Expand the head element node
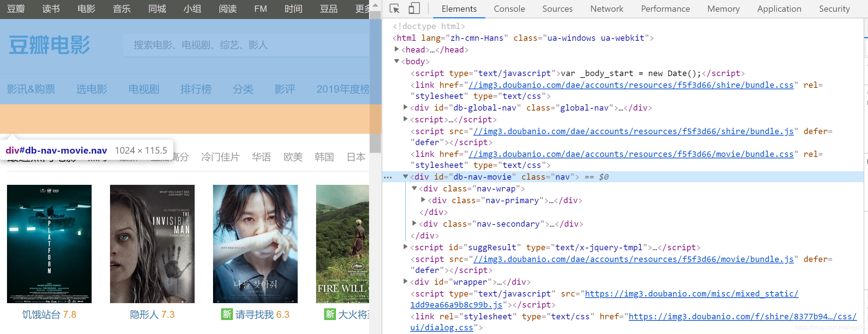This screenshot has height=334, width=868. (x=397, y=49)
